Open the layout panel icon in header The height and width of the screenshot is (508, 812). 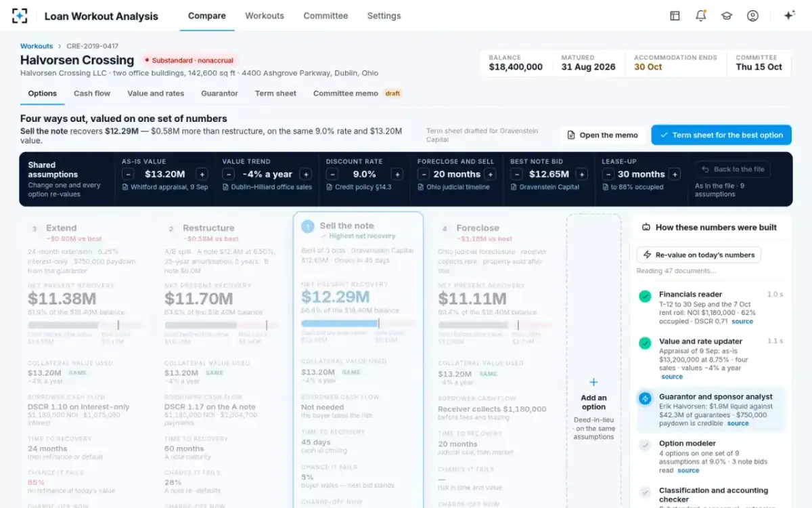tap(675, 16)
